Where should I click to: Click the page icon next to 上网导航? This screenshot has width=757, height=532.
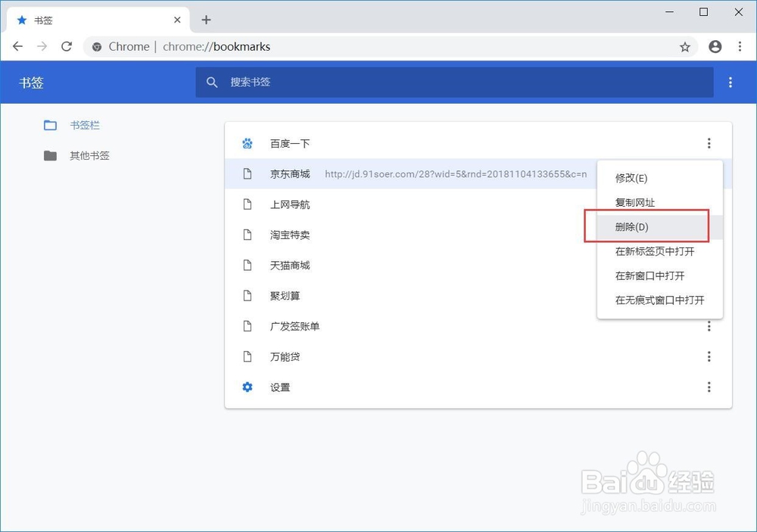pyautogui.click(x=248, y=204)
